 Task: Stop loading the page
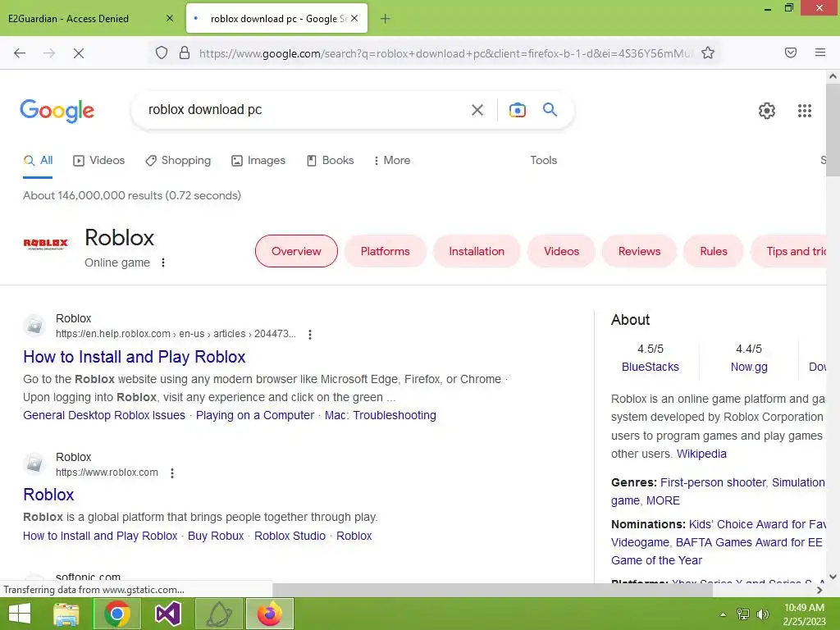tap(79, 53)
